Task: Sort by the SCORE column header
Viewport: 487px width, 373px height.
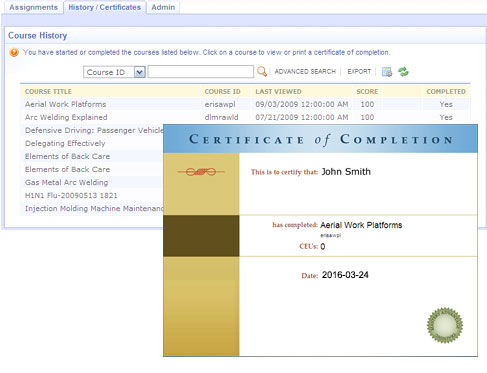Action: 367,91
